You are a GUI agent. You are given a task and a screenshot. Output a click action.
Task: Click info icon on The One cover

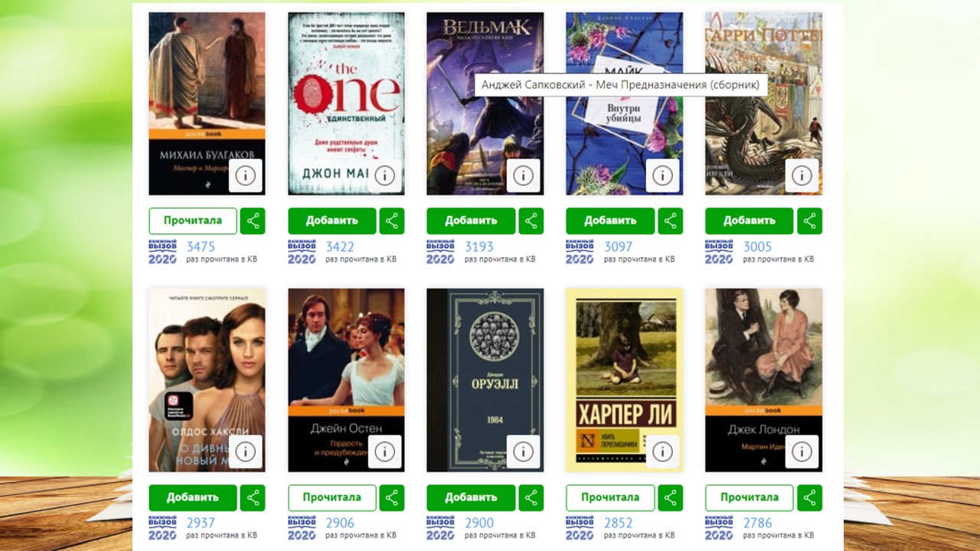point(384,175)
